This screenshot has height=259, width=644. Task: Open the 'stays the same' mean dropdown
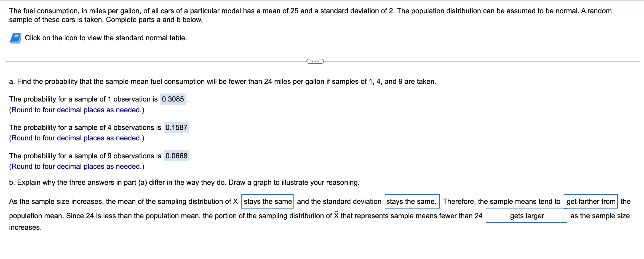click(x=267, y=201)
